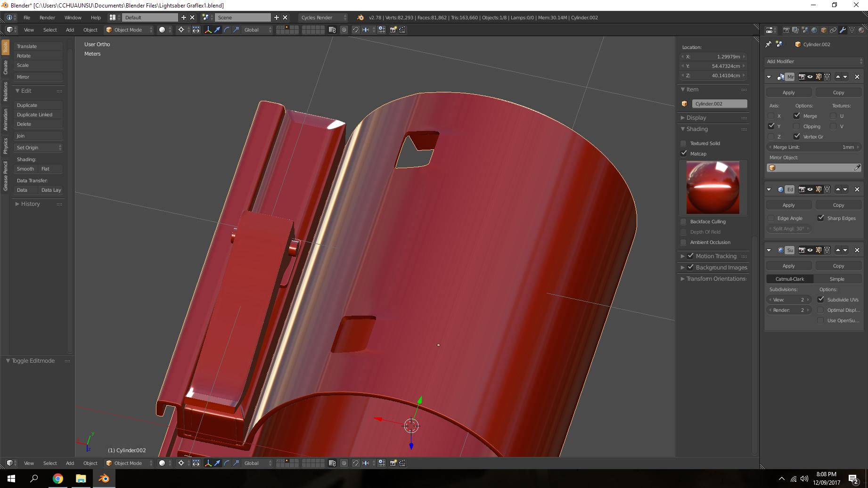Expand the Display panel

tap(696, 118)
